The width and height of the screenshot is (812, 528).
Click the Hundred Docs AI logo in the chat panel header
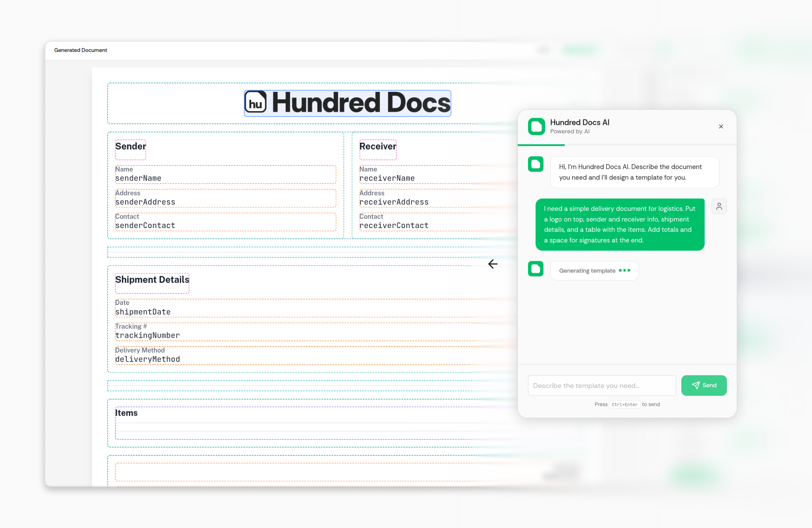[536, 126]
